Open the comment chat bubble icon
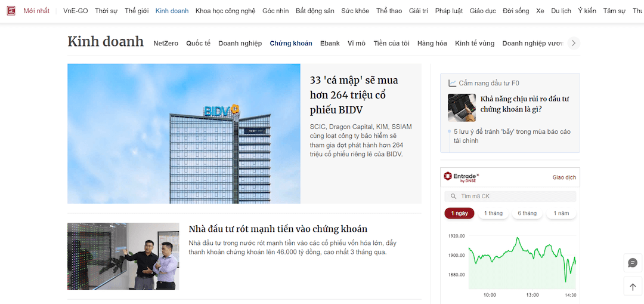This screenshot has width=644, height=304. (633, 263)
